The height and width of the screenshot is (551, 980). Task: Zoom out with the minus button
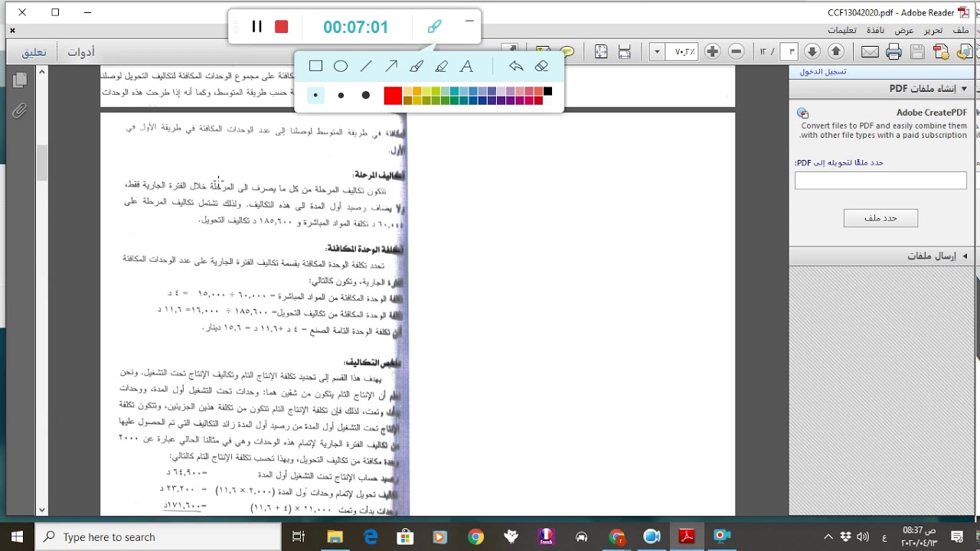(x=736, y=51)
